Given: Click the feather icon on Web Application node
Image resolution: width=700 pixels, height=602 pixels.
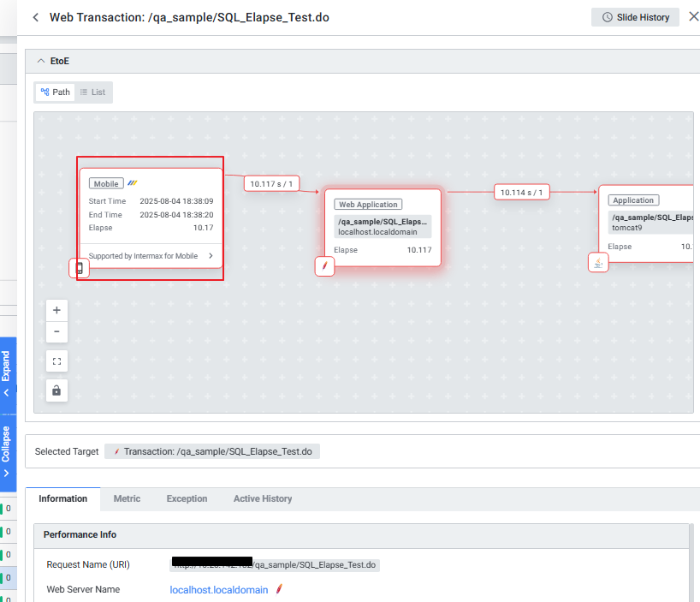Looking at the screenshot, I should pos(324,265).
